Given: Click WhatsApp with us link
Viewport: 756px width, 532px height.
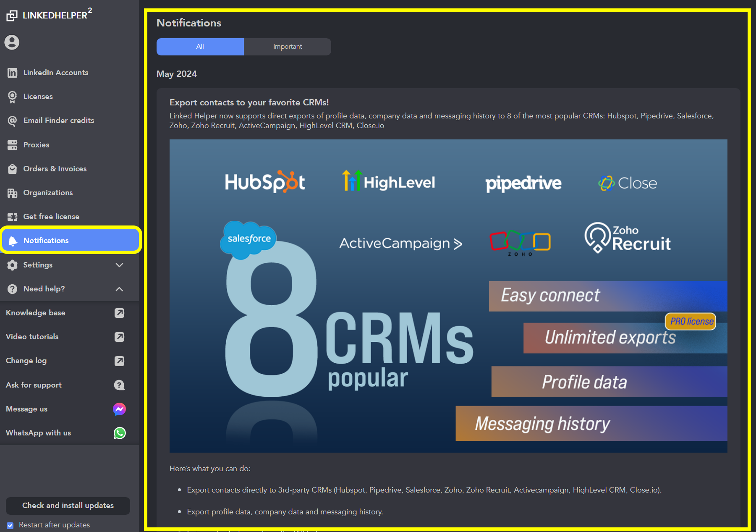Looking at the screenshot, I should pyautogui.click(x=38, y=433).
